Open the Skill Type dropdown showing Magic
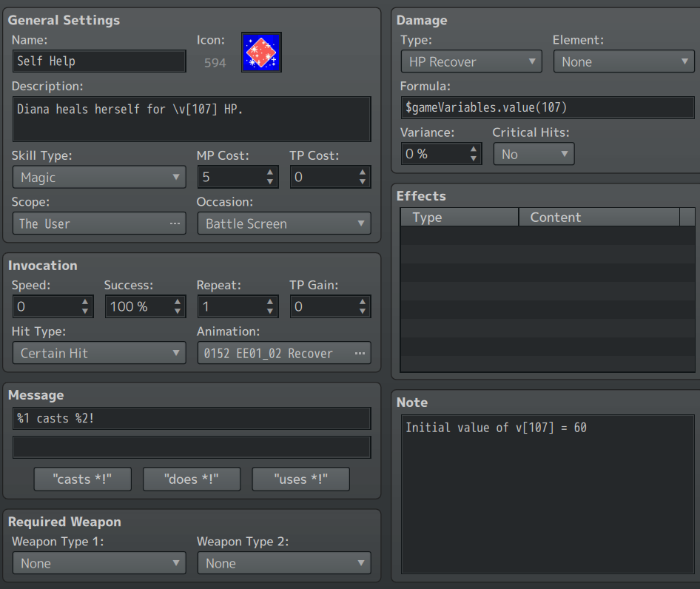Viewport: 700px width, 589px height. point(99,178)
